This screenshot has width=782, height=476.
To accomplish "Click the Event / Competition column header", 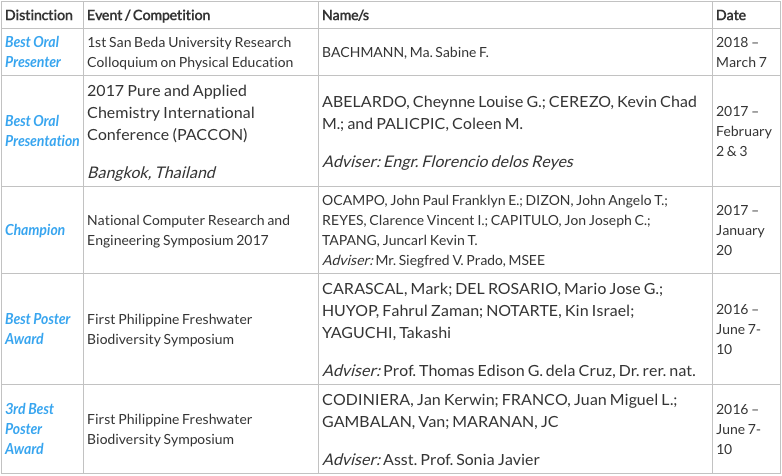I will (x=149, y=15).
